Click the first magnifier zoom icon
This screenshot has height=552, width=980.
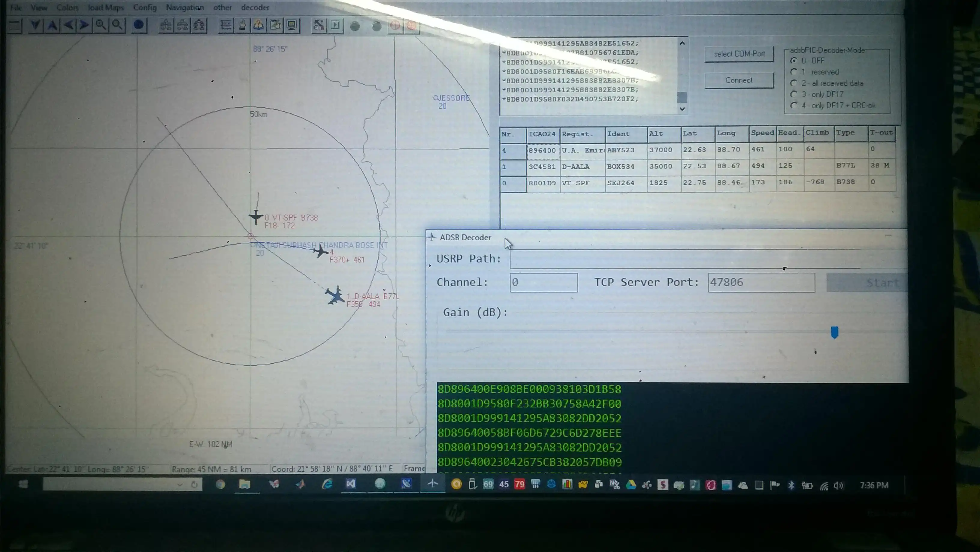[x=101, y=25]
